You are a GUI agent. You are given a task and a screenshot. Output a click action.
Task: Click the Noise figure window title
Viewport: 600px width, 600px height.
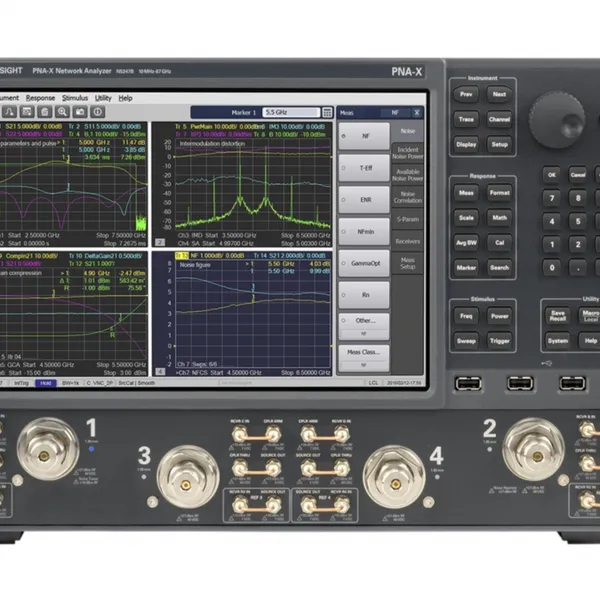(195, 265)
